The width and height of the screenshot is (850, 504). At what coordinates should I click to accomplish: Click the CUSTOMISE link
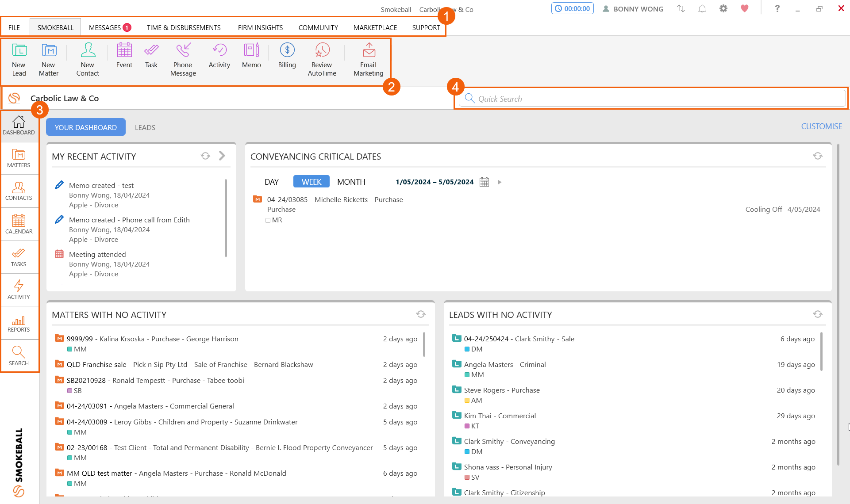pos(822,126)
